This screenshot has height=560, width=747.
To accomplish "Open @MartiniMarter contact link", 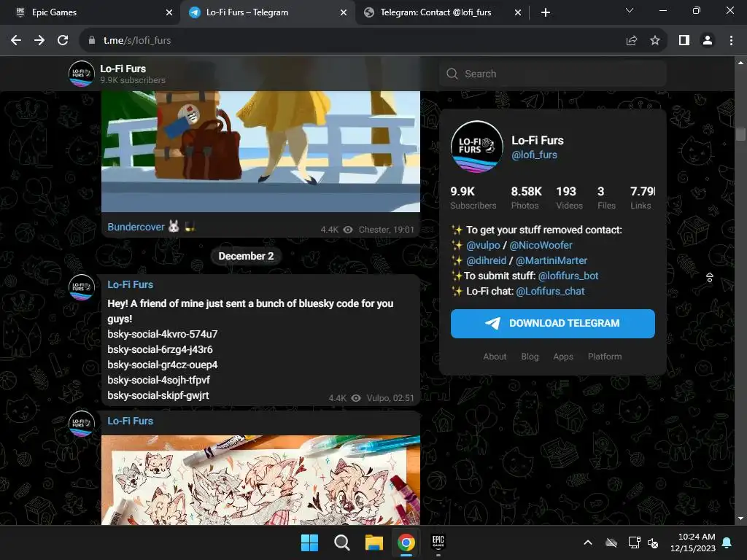I will pos(551,260).
